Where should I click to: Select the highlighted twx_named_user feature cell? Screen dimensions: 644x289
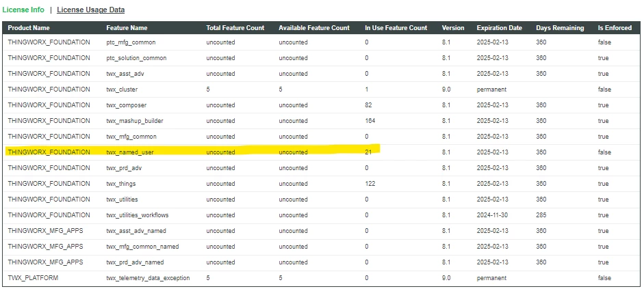[130, 152]
